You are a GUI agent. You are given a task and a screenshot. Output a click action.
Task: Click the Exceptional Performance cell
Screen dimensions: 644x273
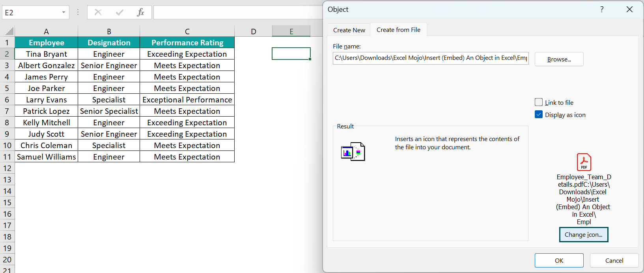[187, 100]
